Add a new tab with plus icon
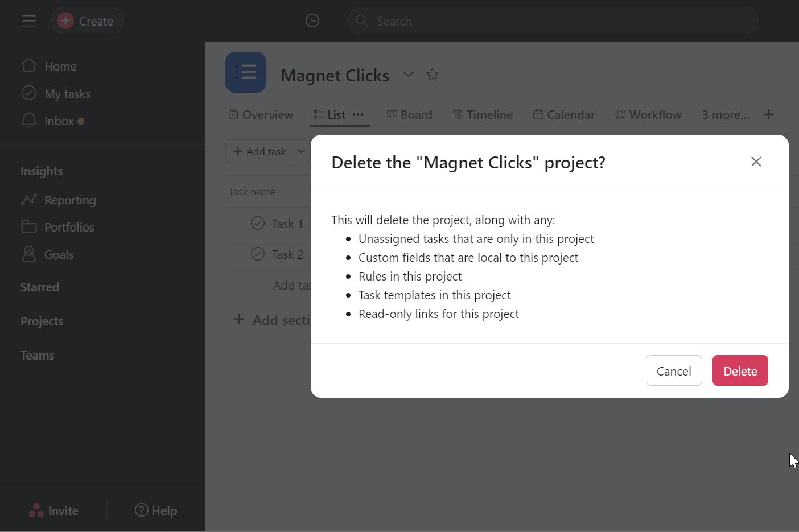The height and width of the screenshot is (532, 799). pyautogui.click(x=769, y=114)
